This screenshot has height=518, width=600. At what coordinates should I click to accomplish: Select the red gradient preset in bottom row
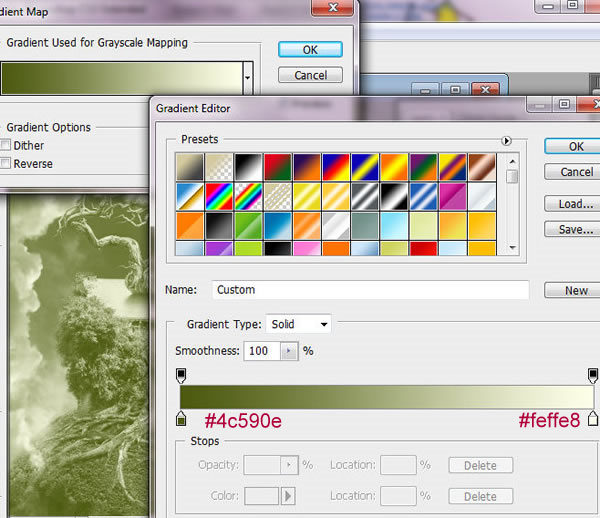(x=424, y=249)
